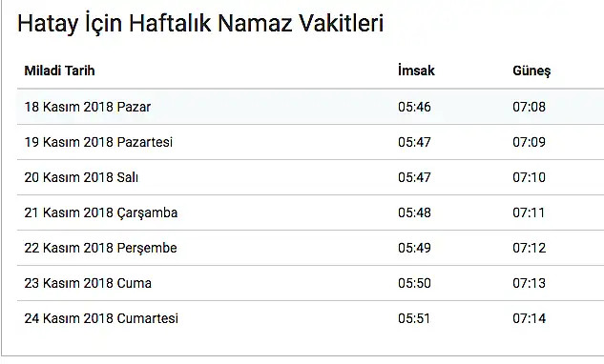Click İmsak time 05:46
Image resolution: width=604 pixels, height=364 pixels.
[x=414, y=107]
